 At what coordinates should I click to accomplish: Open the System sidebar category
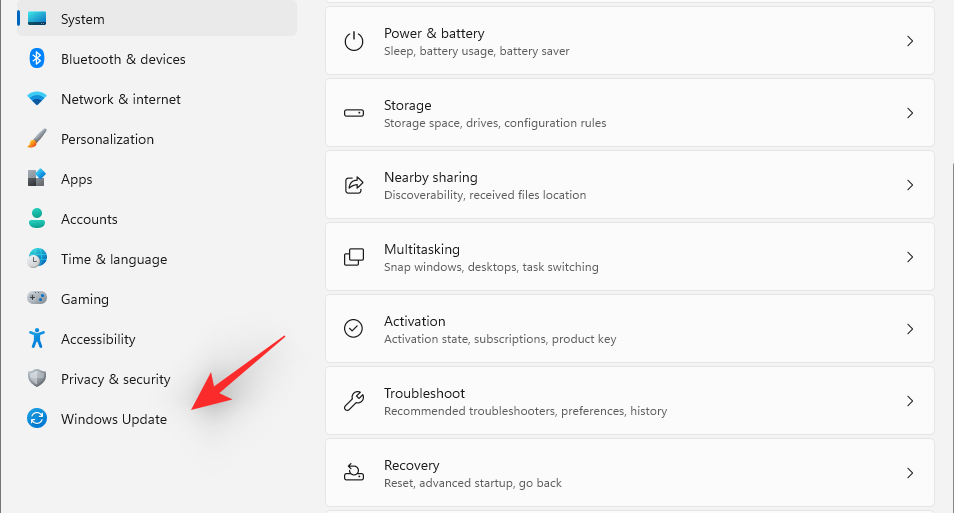point(82,19)
